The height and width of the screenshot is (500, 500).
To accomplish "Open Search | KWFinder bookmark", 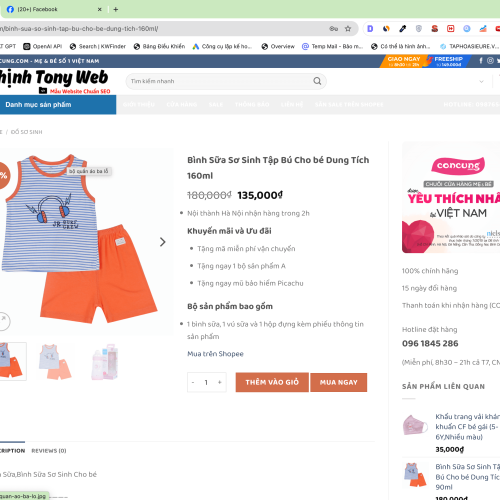I will click(98, 46).
